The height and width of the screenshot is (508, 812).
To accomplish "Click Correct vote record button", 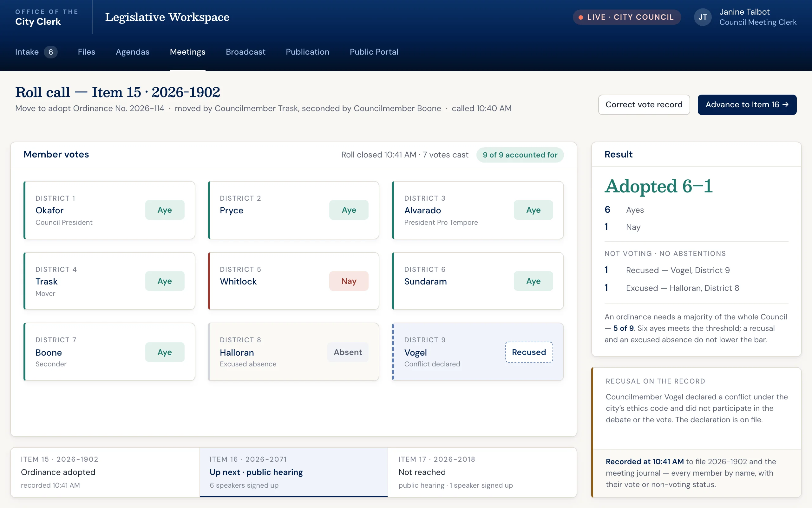I will point(644,104).
